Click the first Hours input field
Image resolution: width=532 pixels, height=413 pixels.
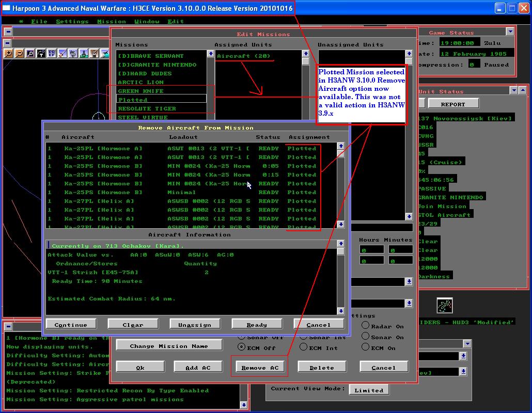tap(371, 250)
